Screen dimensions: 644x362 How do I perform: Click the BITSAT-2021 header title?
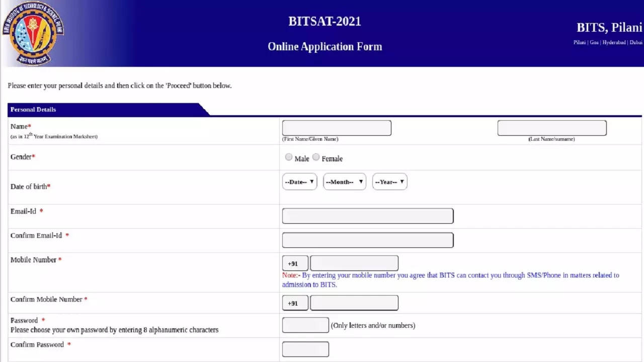[325, 22]
